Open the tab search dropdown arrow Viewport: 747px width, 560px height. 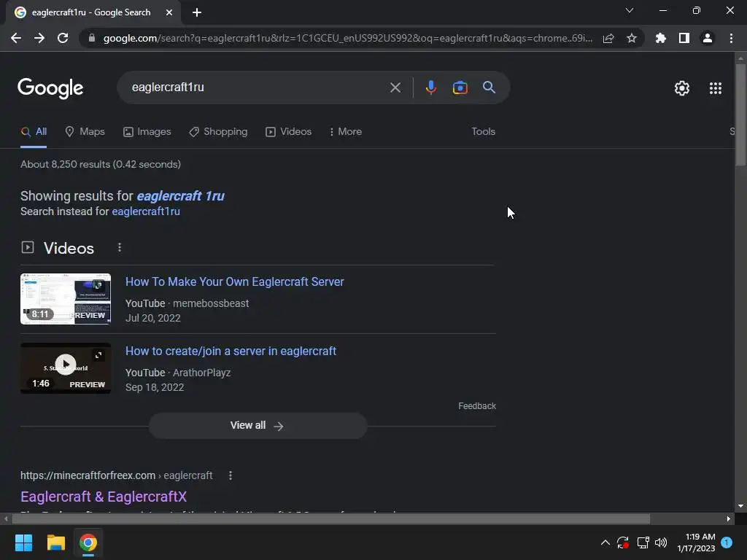[630, 10]
